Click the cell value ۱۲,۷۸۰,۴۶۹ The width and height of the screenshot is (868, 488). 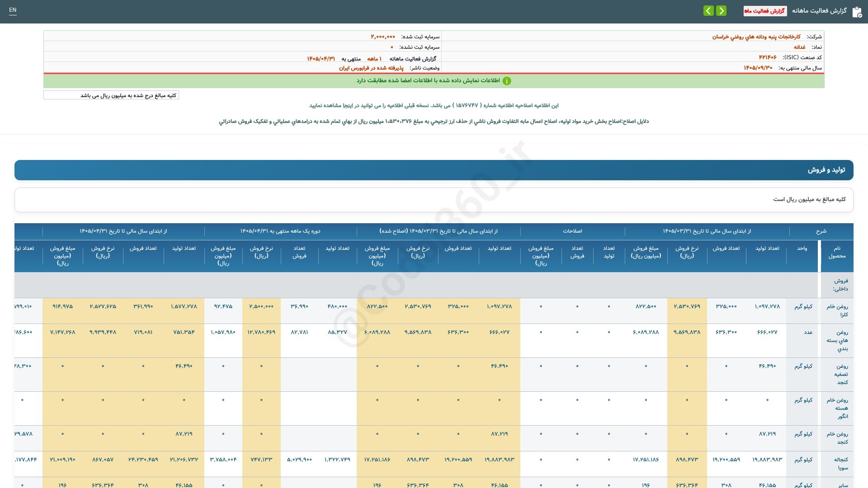(261, 332)
